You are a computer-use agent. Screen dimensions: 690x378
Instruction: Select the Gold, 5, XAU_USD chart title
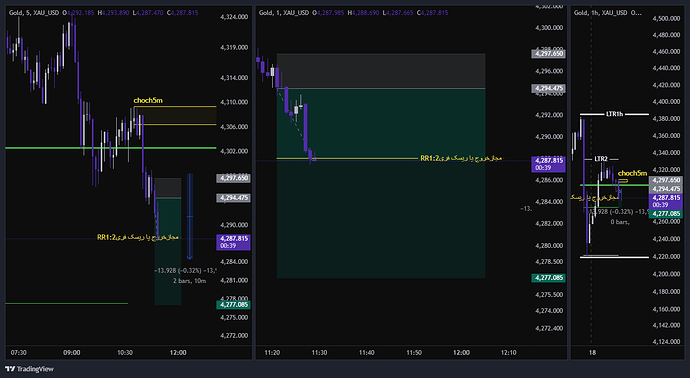click(x=34, y=13)
